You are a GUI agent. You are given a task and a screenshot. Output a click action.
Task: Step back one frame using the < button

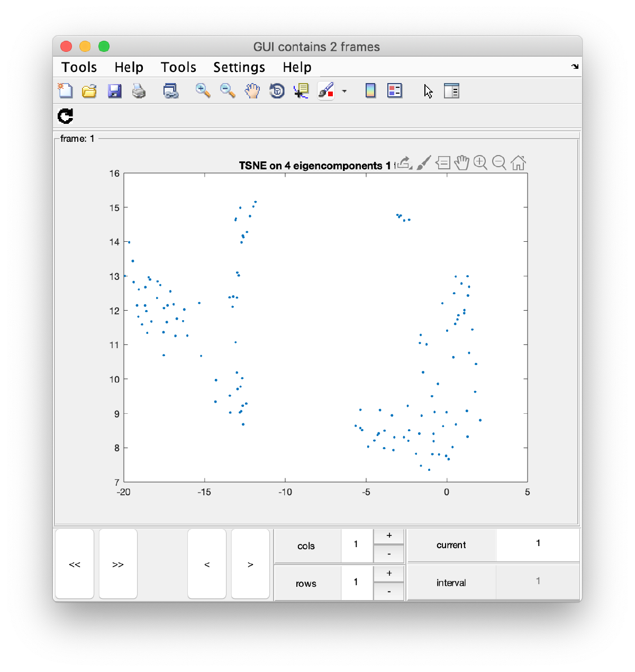(x=206, y=564)
